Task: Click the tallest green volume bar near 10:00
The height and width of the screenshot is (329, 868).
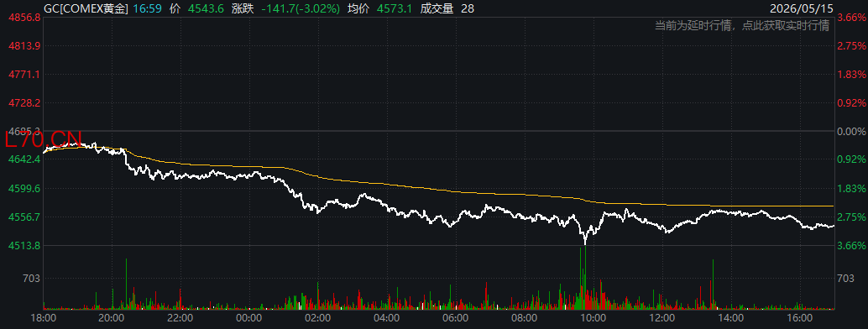Action: coord(585,277)
